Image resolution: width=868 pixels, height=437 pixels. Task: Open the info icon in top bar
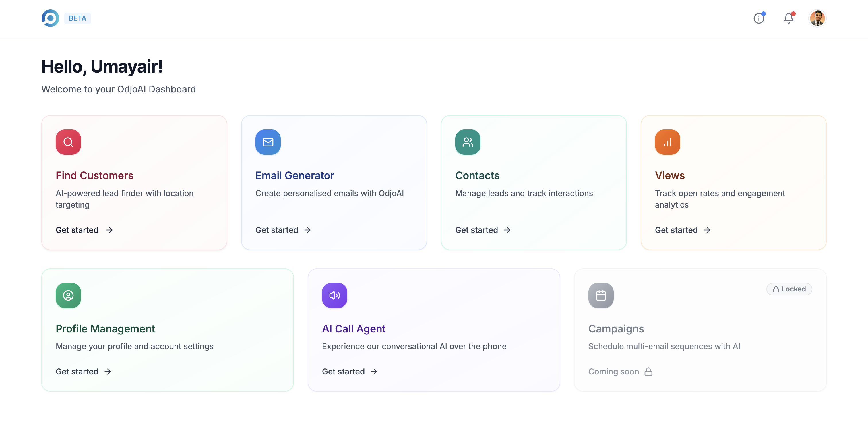coord(759,18)
